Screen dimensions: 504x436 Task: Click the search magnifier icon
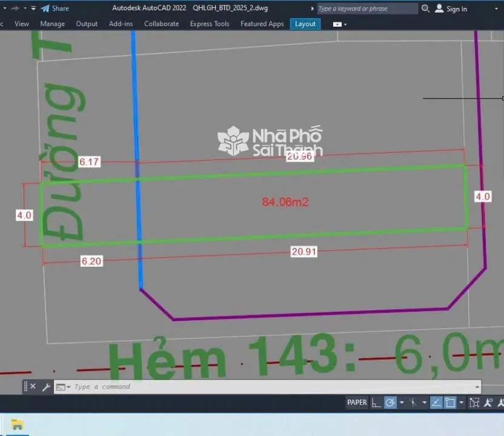coord(425,8)
